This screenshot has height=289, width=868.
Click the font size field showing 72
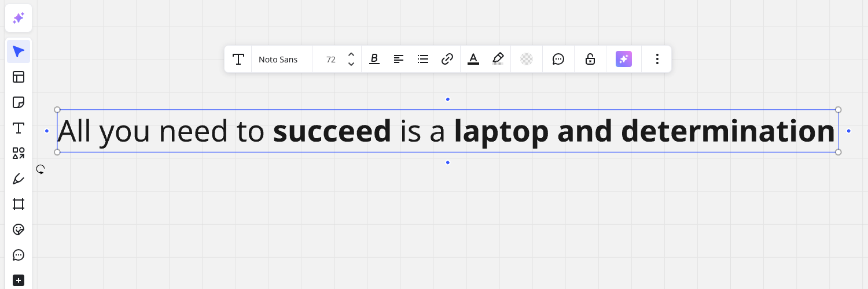331,60
